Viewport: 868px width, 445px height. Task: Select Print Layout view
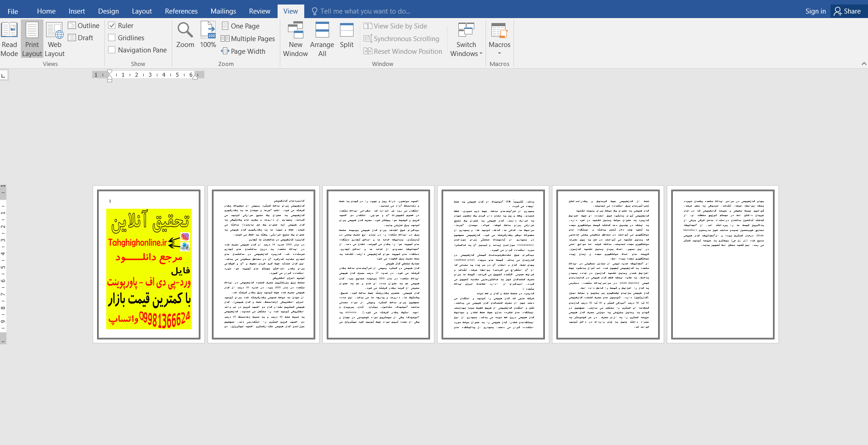(32, 39)
